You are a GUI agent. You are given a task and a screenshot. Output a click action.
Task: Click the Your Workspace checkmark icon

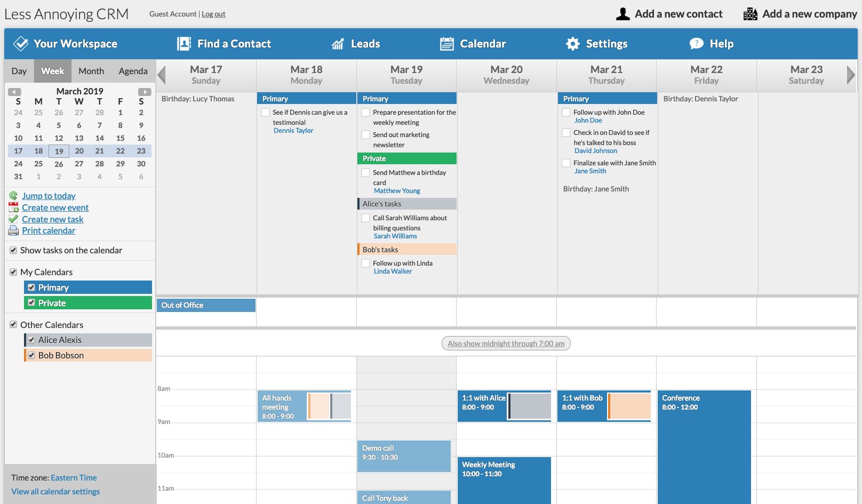(21, 44)
